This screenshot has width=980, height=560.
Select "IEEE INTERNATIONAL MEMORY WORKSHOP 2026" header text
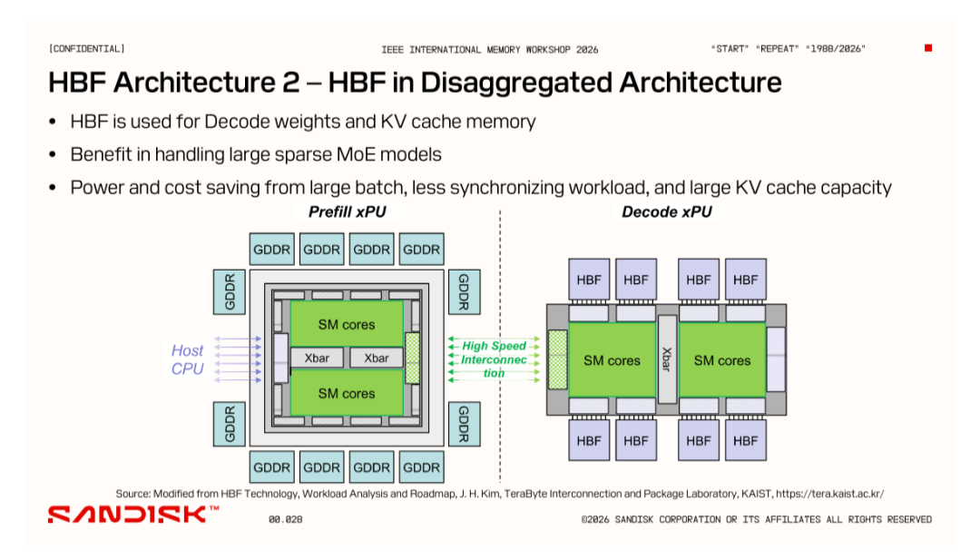(x=489, y=49)
